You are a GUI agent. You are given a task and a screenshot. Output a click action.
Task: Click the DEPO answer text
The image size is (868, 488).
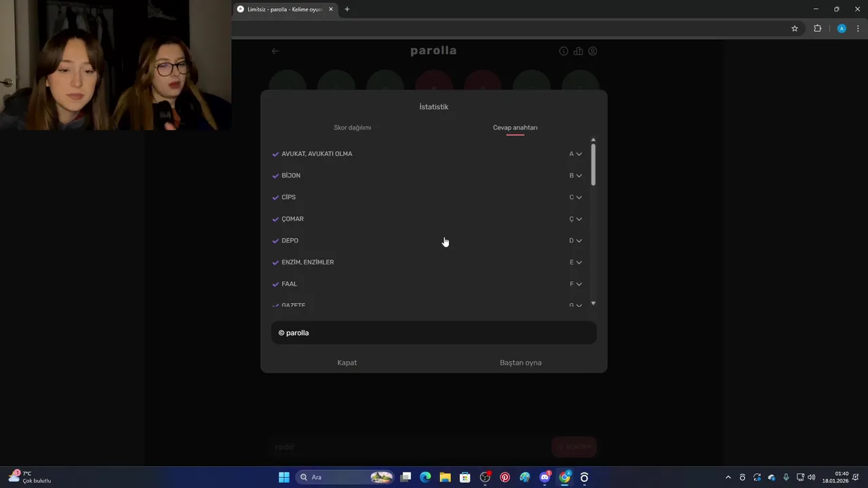pyautogui.click(x=290, y=241)
